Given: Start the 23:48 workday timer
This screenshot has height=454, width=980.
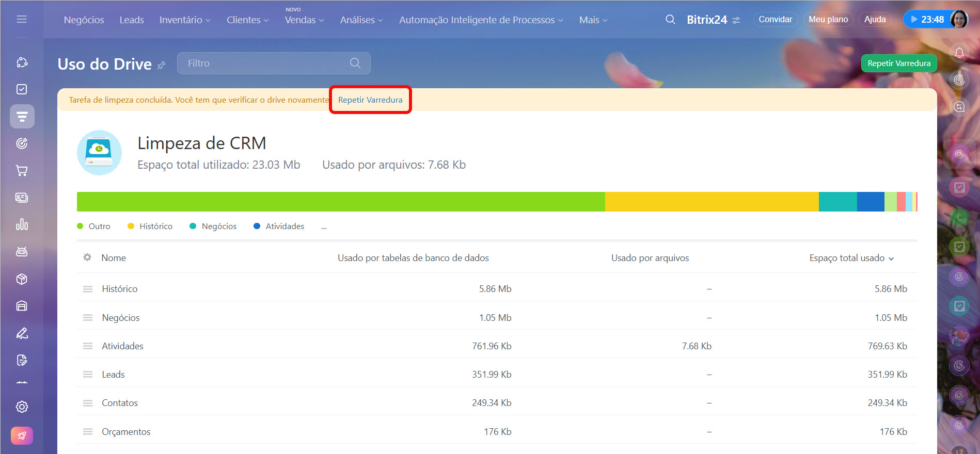Looking at the screenshot, I should click(927, 20).
